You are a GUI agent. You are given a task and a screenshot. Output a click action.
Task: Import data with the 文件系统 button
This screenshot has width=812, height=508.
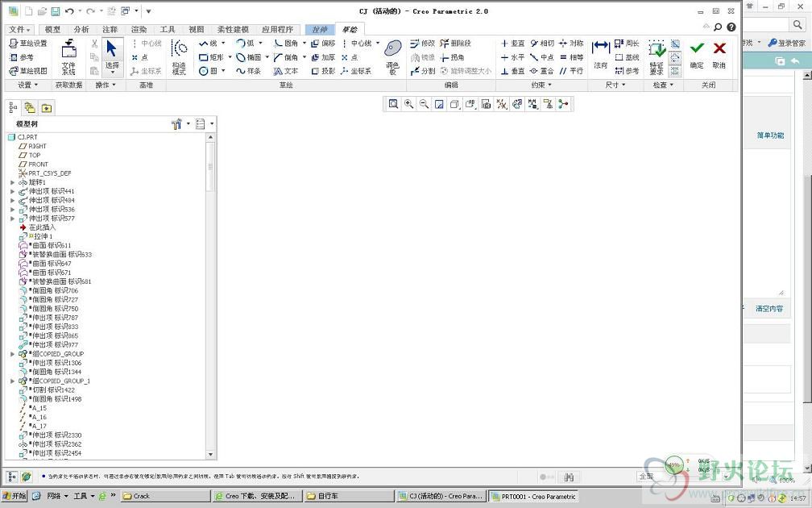click(x=69, y=57)
